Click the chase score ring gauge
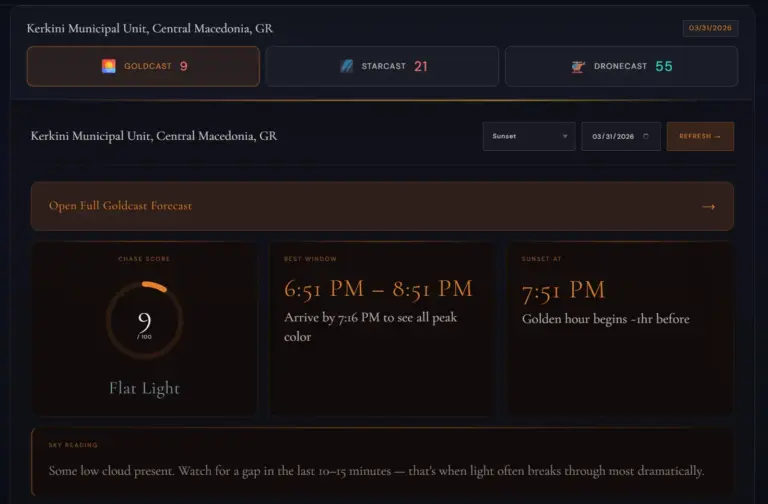This screenshot has width=768, height=504. pos(144,320)
